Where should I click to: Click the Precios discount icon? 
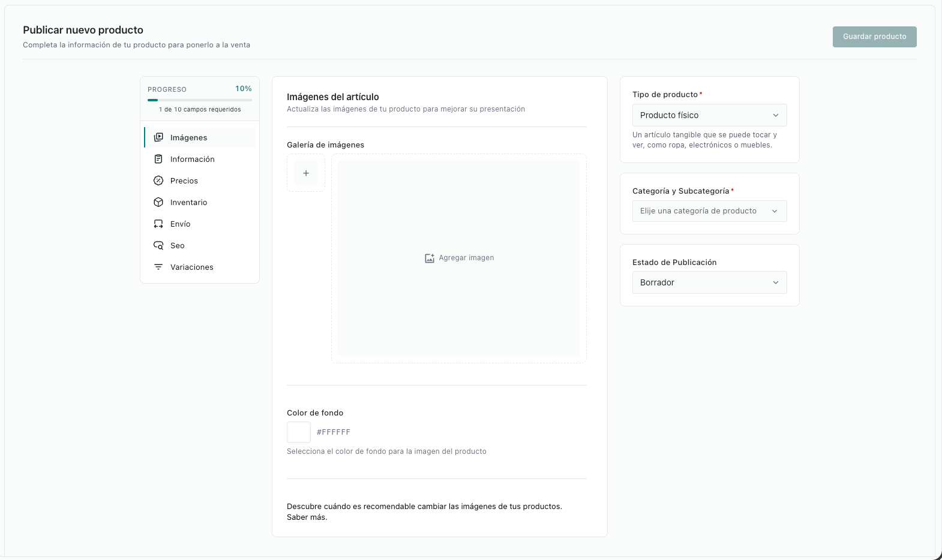[158, 180]
